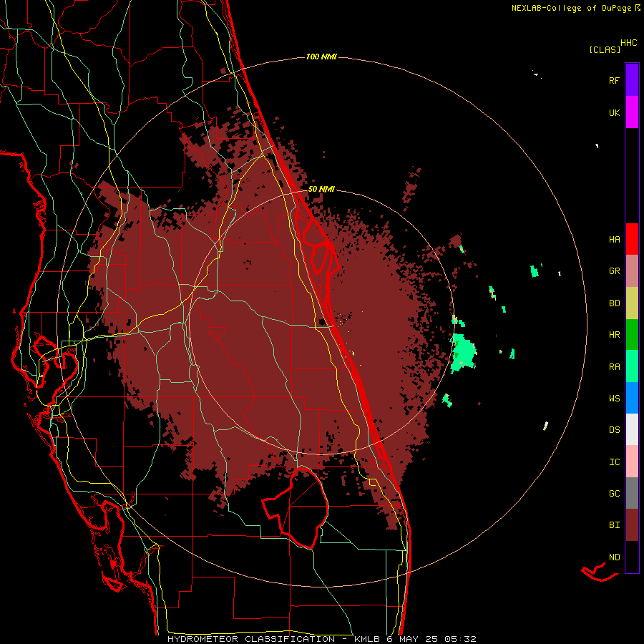Viewport: 644px width, 644px height.
Task: Select the GC gray legend swatch
Action: click(x=632, y=493)
